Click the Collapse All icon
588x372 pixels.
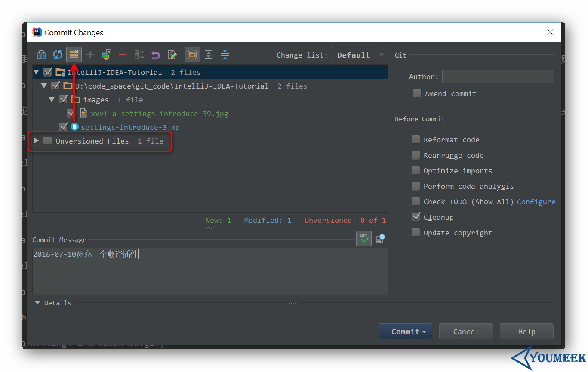coord(225,55)
